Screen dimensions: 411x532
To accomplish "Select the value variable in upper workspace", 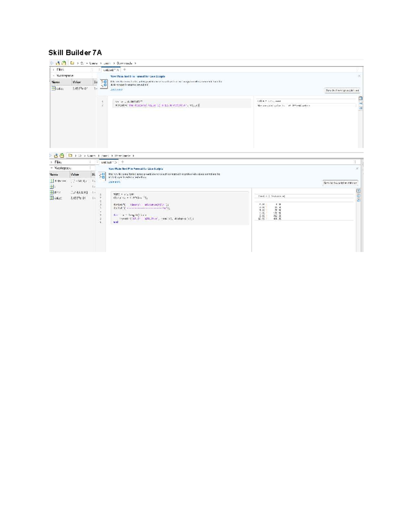I will point(58,88).
